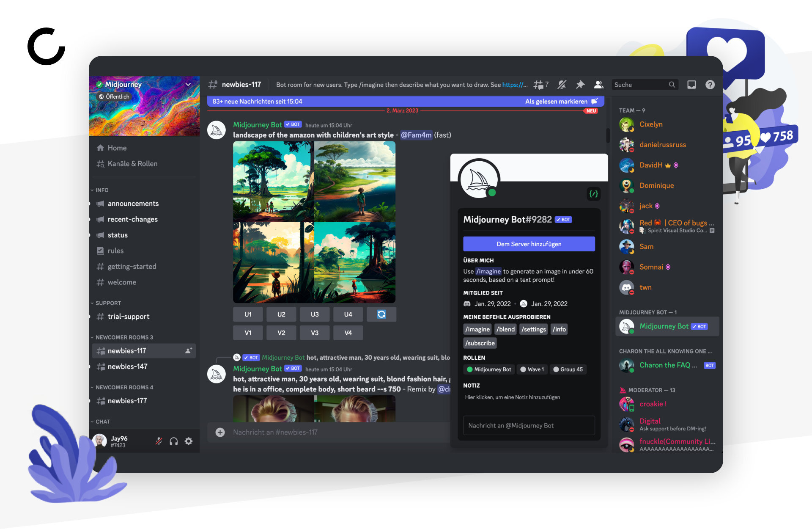Click Midjourney Bot profile popup avatar
Image resolution: width=812 pixels, height=529 pixels.
(479, 179)
